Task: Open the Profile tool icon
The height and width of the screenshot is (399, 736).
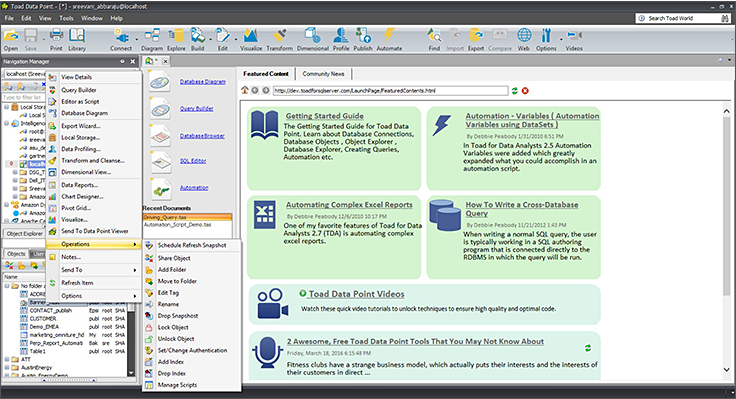Action: pos(341,39)
